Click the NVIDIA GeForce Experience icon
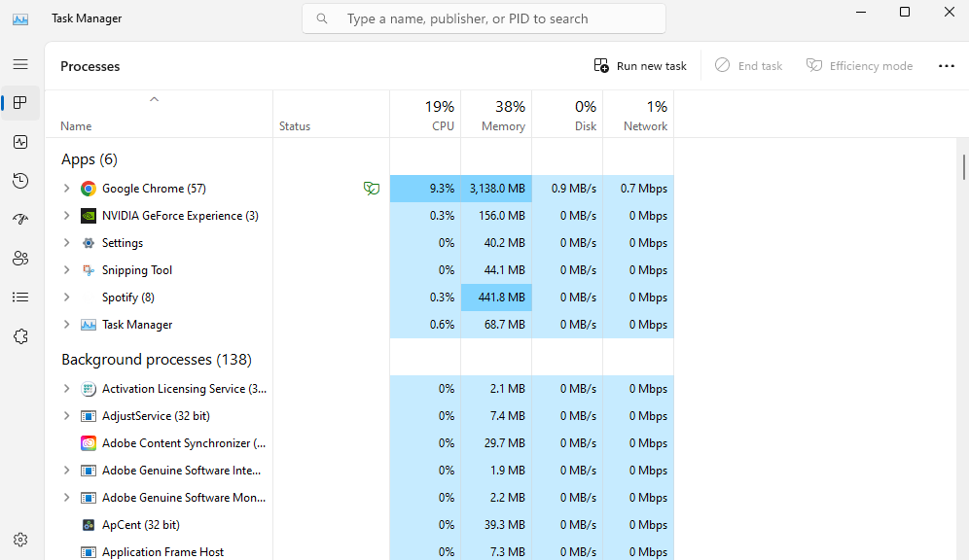Screen dimensions: 969x560 pyautogui.click(x=89, y=216)
